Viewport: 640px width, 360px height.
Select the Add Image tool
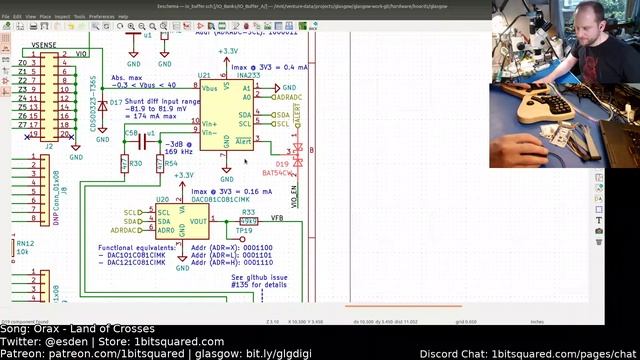click(x=599, y=231)
